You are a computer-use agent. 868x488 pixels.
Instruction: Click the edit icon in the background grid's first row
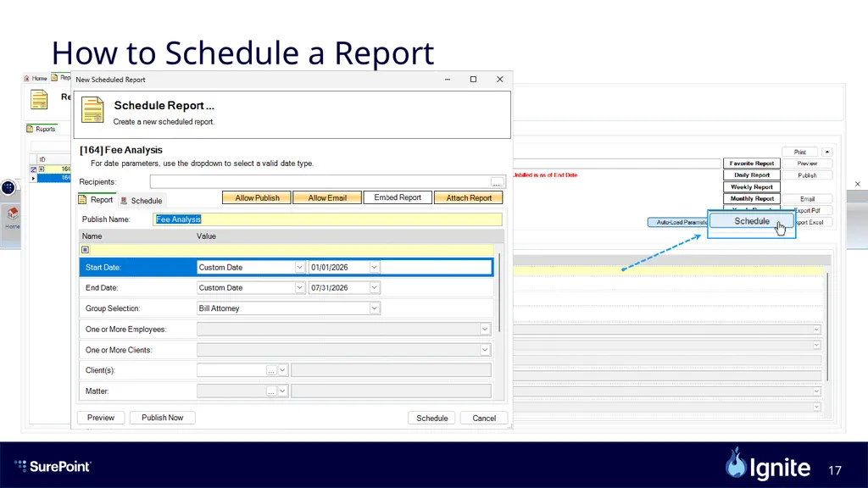pyautogui.click(x=34, y=169)
